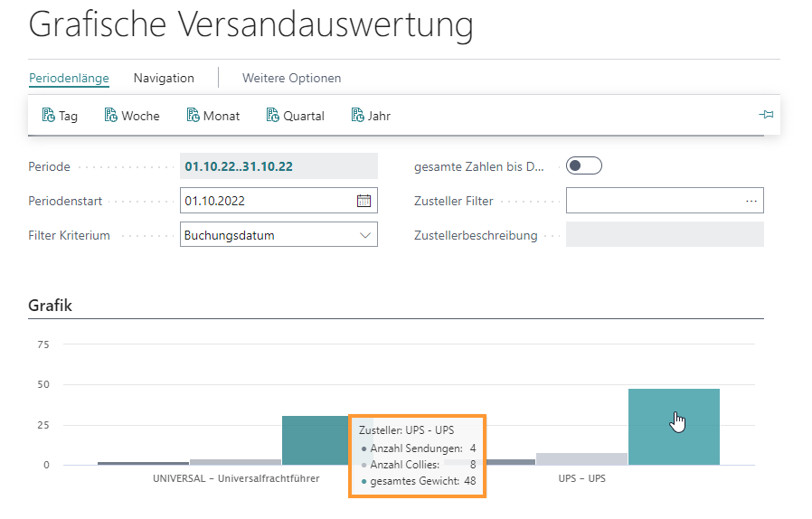Viewport: 812px width, 519px height.
Task: Click the Anzahl Collies: 8 tooltip line
Action: coord(418,465)
